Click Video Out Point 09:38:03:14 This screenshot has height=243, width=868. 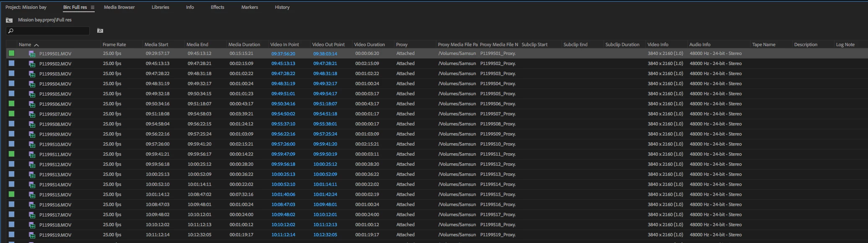coord(325,54)
